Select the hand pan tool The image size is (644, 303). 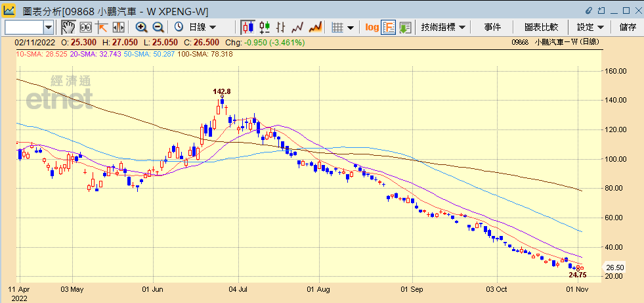pos(68,28)
